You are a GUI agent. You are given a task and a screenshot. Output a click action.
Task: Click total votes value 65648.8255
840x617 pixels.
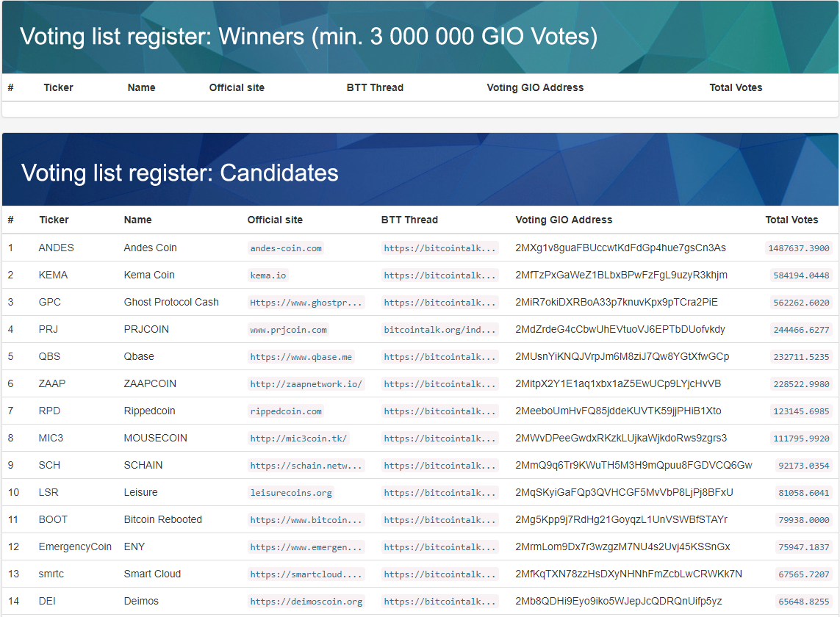tap(803, 602)
